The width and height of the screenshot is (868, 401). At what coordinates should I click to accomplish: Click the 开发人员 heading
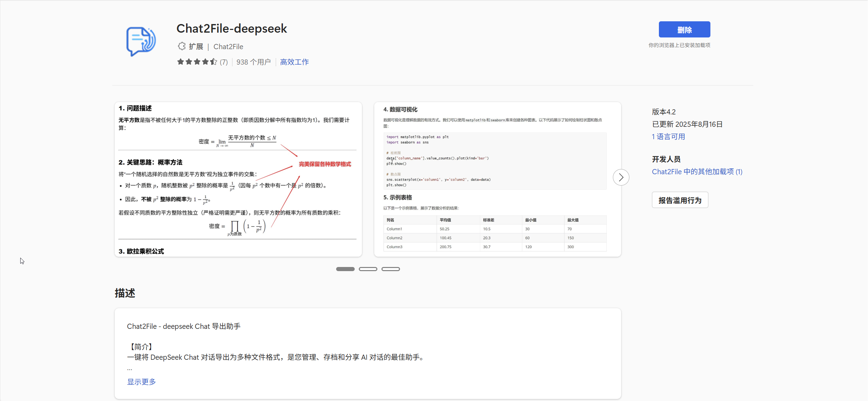pos(666,159)
